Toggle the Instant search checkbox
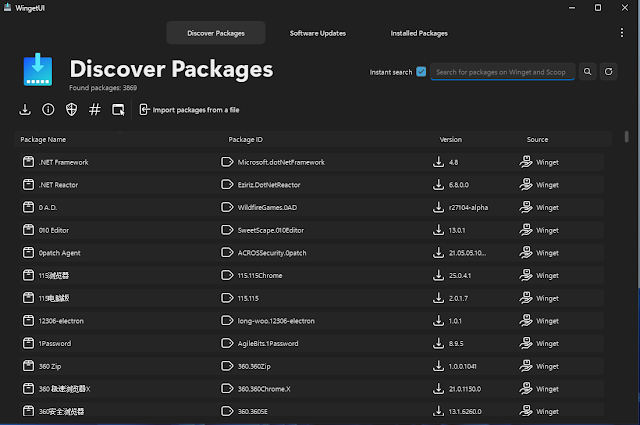 (x=421, y=72)
